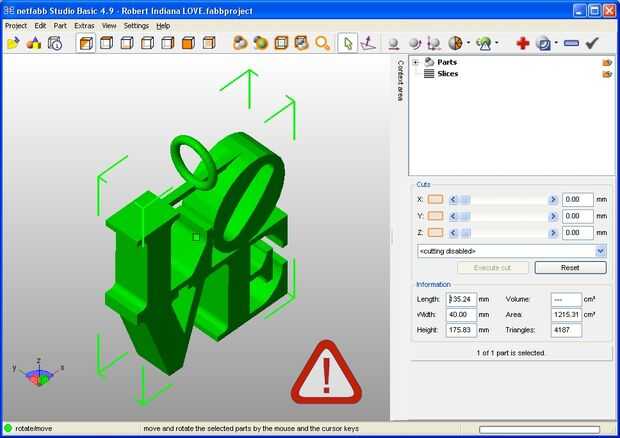Select the second view cube icon
Image resolution: width=620 pixels, height=438 pixels.
106,43
